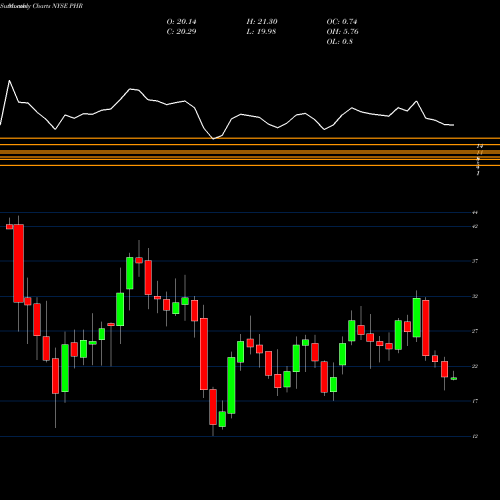Click the chart title NYSE PHR
Image resolution: width=500 pixels, height=500 pixels.
(68, 6)
